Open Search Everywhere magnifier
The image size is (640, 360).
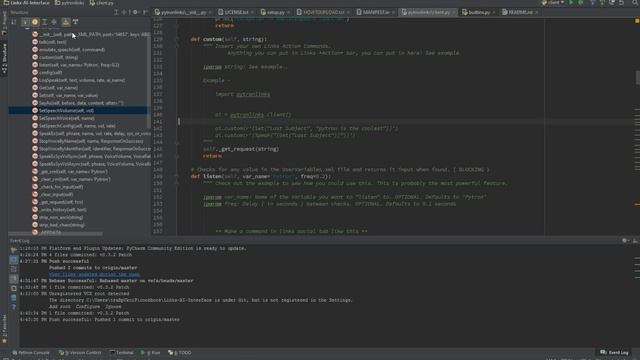[x=635, y=3]
